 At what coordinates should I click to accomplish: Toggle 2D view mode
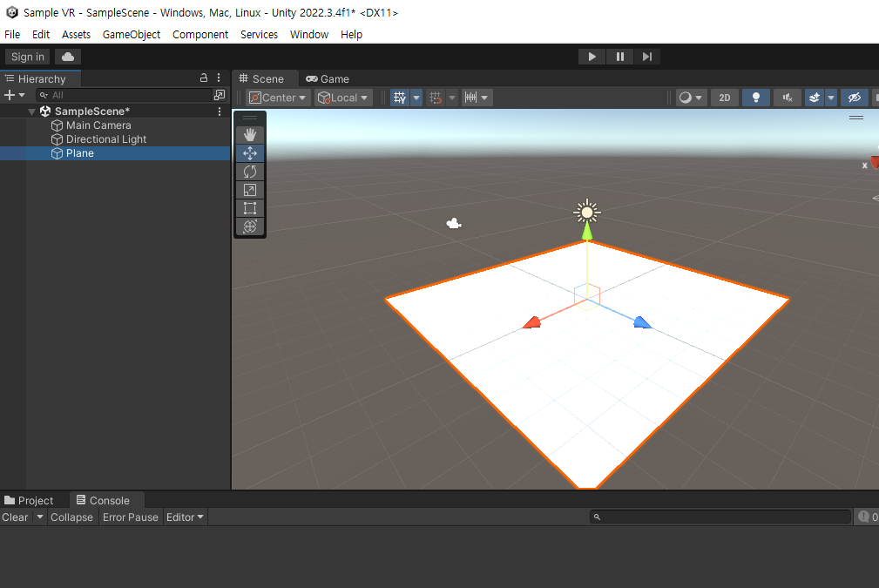724,98
